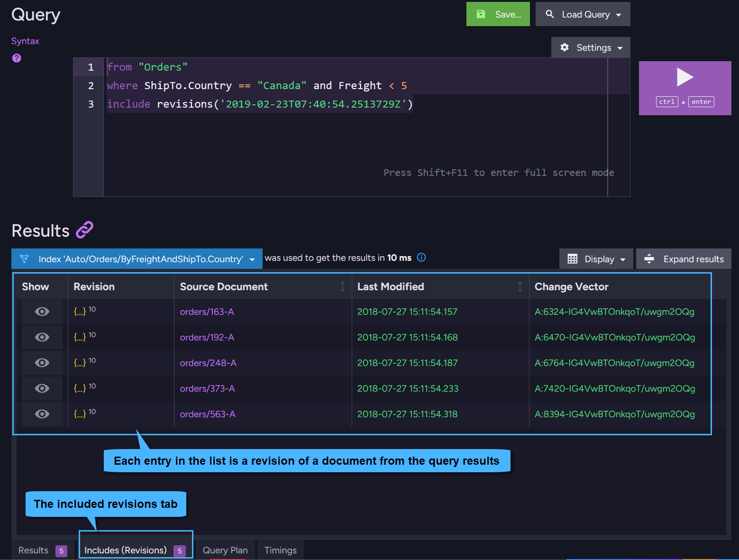The height and width of the screenshot is (560, 739).
Task: Click last modified 2018-07-27 15:11:54.187
Action: (407, 363)
